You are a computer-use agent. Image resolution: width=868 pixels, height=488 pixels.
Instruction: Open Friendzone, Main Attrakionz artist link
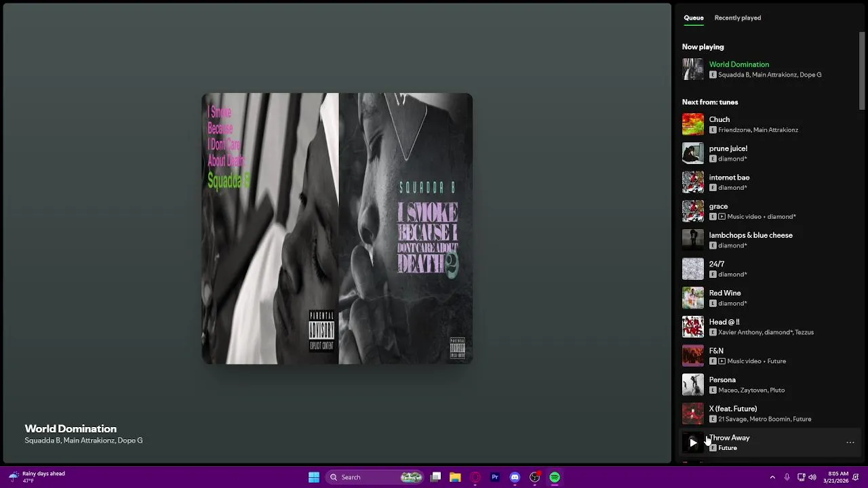758,130
